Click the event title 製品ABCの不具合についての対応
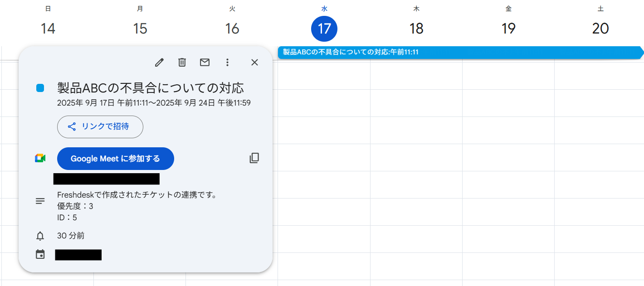 click(x=151, y=87)
